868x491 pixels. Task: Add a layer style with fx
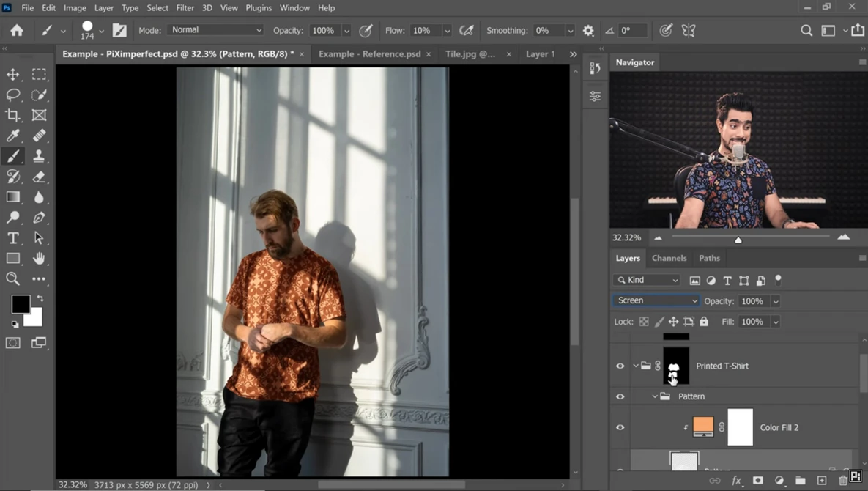pos(736,481)
